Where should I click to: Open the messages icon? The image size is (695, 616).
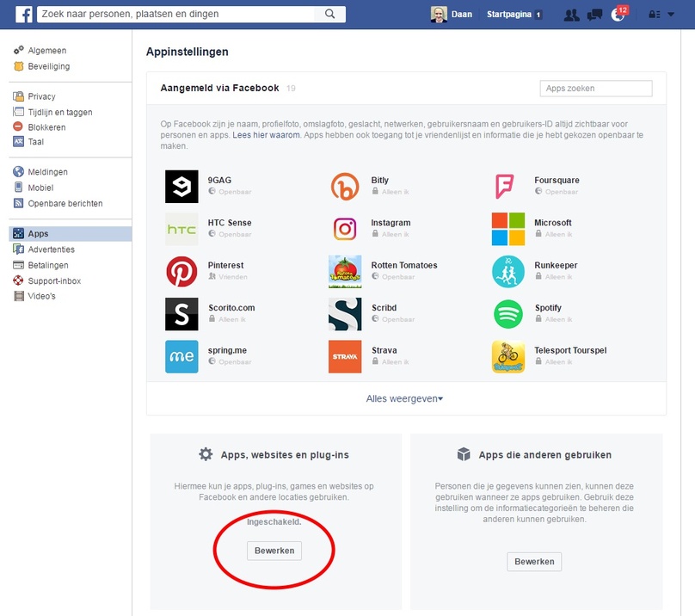click(x=594, y=15)
